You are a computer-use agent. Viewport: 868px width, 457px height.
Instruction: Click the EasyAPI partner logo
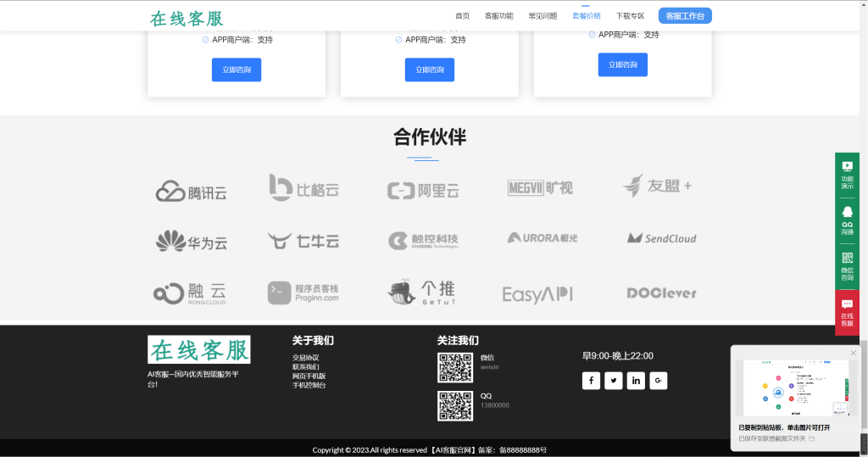coord(537,294)
